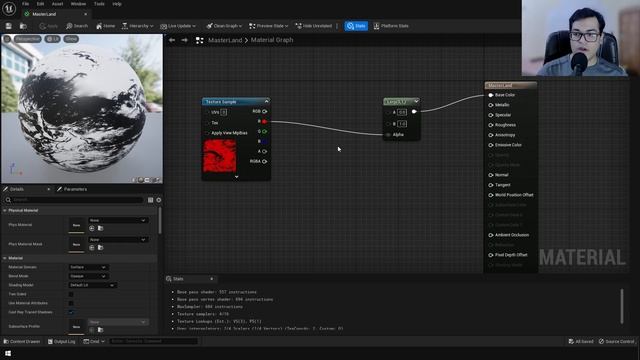
Task: Click the Emissive Color input pin
Action: tap(491, 145)
